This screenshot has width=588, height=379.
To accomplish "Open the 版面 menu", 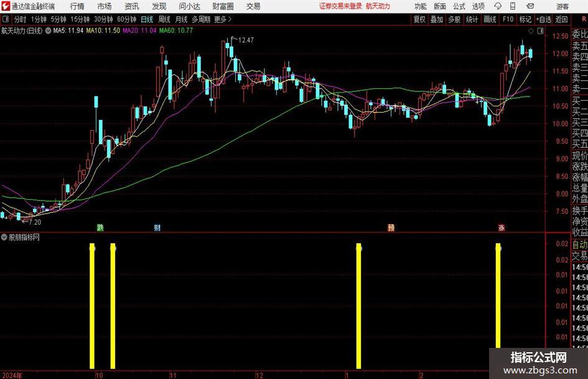I will point(439,6).
